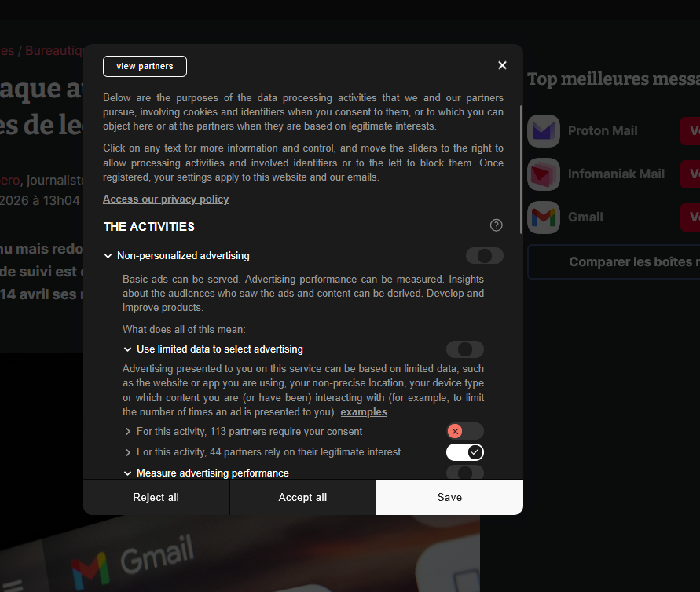Click the Proton Mail logo icon
The width and height of the screenshot is (700, 592).
(544, 131)
